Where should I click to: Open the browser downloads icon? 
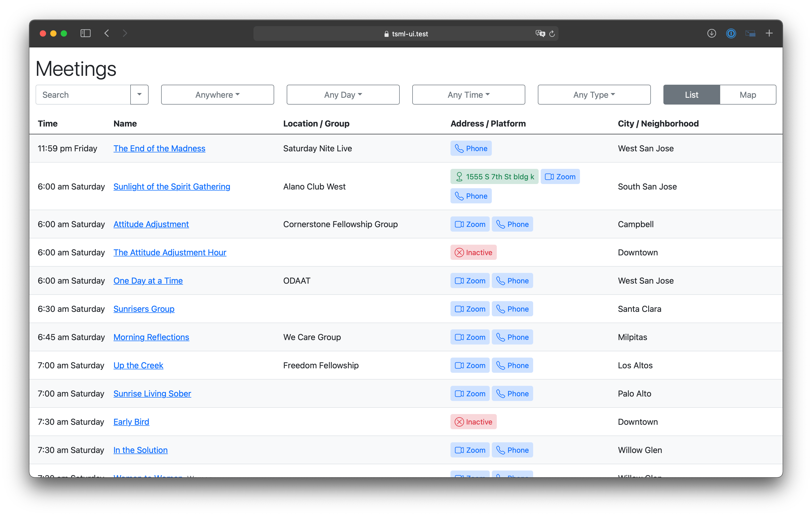(711, 33)
